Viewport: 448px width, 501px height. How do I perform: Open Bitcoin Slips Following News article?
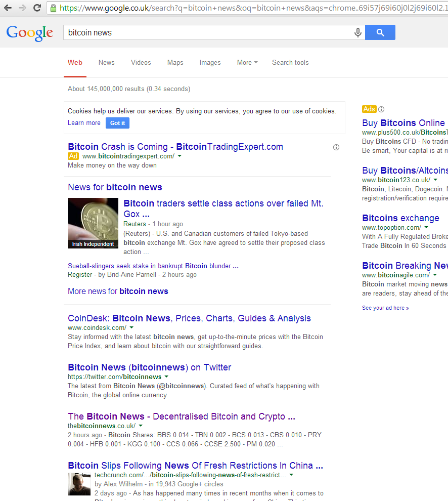[x=195, y=466]
